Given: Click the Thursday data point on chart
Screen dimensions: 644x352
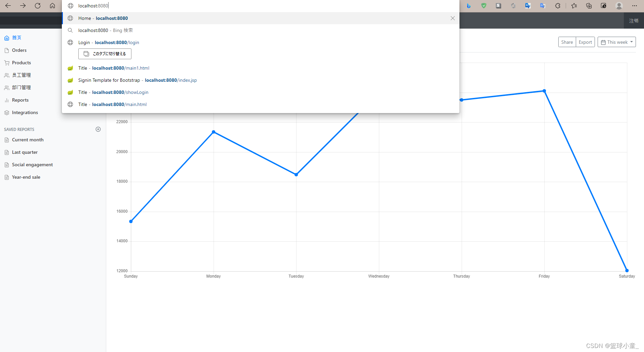Looking at the screenshot, I should click(461, 100).
